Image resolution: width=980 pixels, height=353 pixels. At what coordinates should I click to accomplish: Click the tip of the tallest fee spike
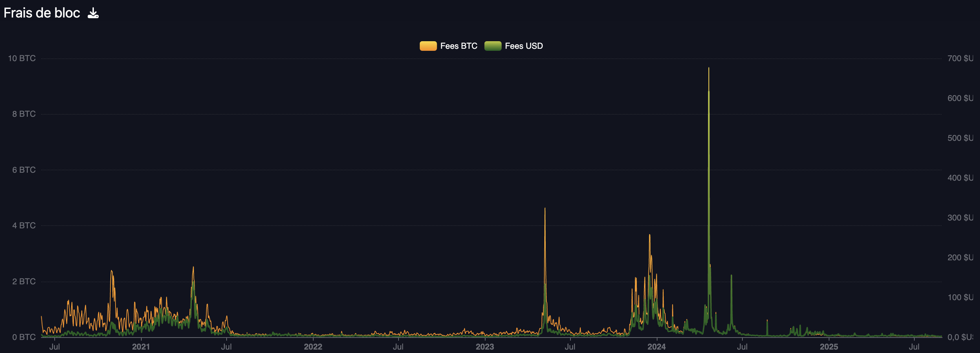pos(709,68)
